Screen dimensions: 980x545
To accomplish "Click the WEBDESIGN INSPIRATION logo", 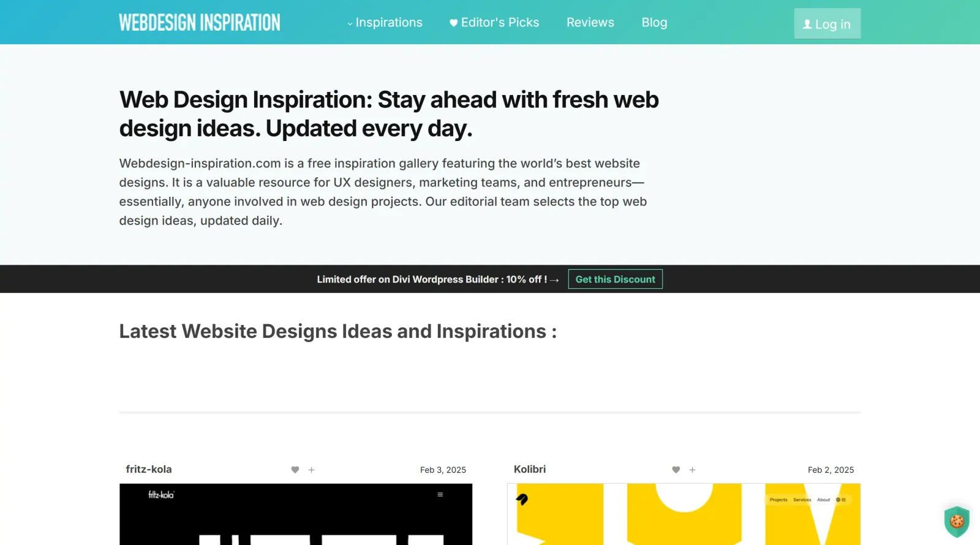I will [x=199, y=22].
